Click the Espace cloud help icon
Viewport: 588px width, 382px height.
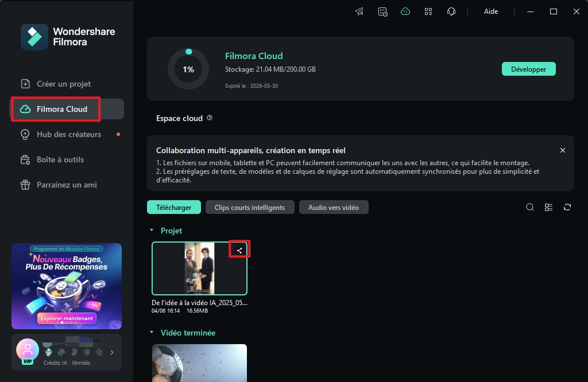(210, 118)
